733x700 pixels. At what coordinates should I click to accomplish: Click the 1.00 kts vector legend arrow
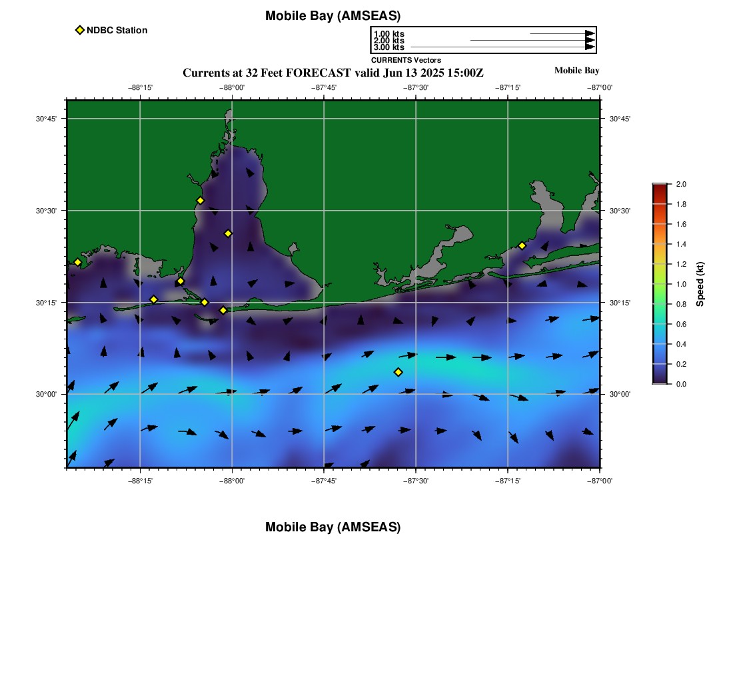point(562,34)
